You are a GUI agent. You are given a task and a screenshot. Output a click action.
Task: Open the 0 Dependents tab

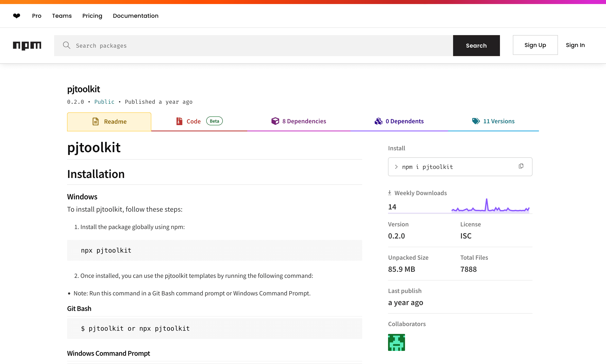click(x=399, y=121)
